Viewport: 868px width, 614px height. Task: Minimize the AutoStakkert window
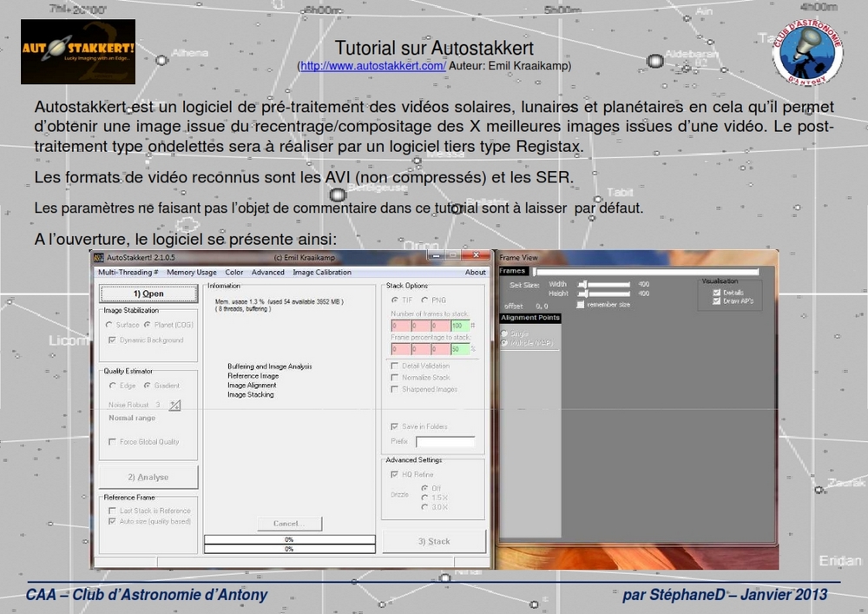437,255
